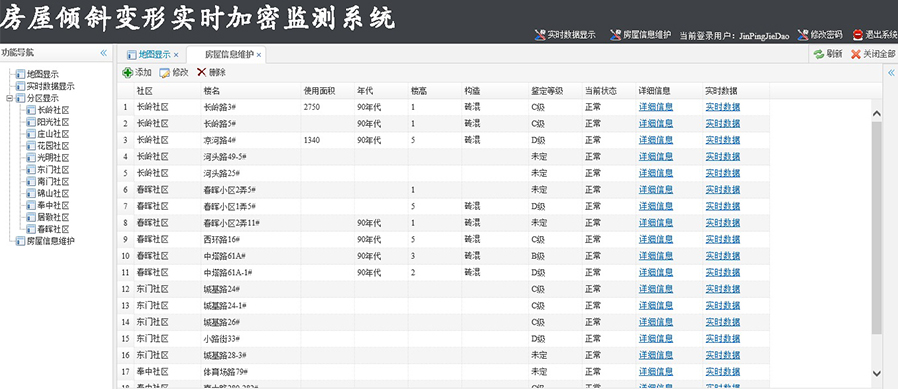Select cell 城基路28-3# in the table
898x389 pixels.
click(x=250, y=355)
